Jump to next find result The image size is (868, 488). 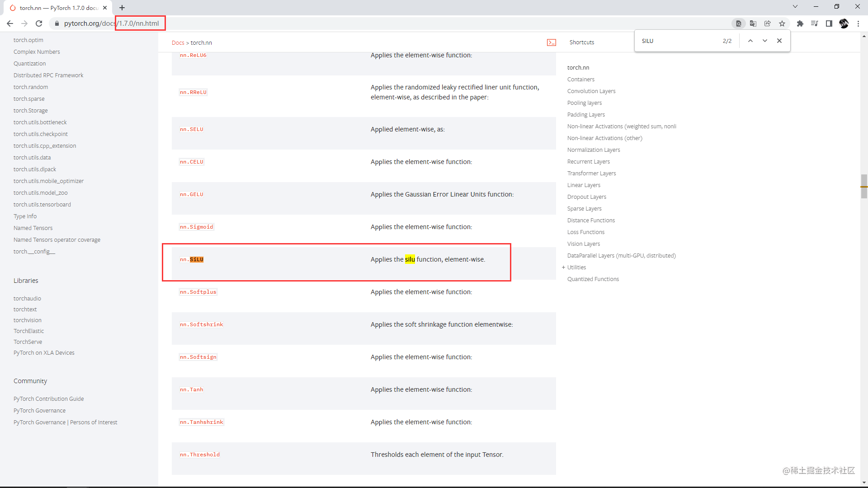tap(765, 41)
